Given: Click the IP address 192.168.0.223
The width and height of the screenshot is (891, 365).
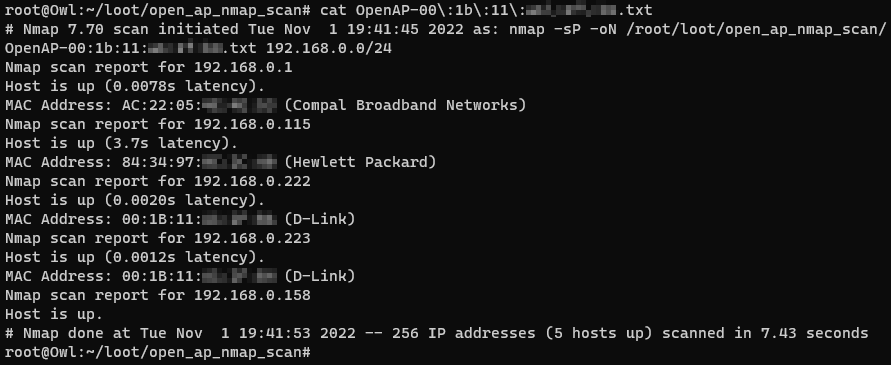Looking at the screenshot, I should click(x=252, y=238).
